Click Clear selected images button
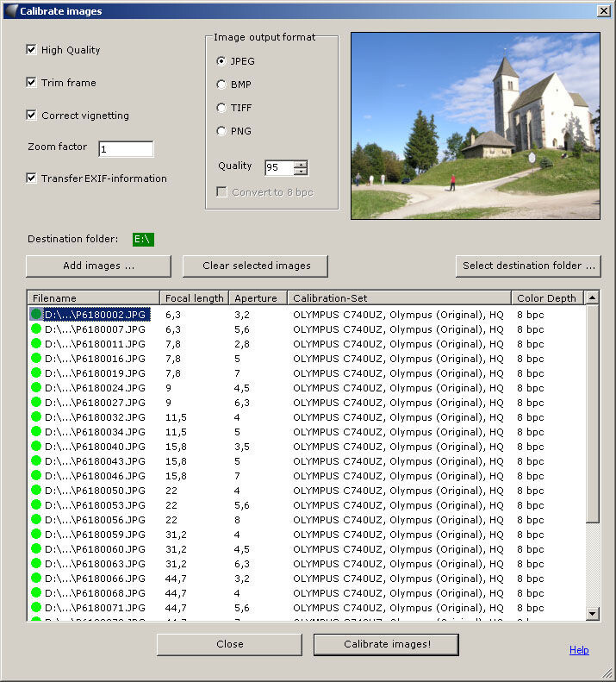Screen dimensions: 616x682 [x=255, y=266]
